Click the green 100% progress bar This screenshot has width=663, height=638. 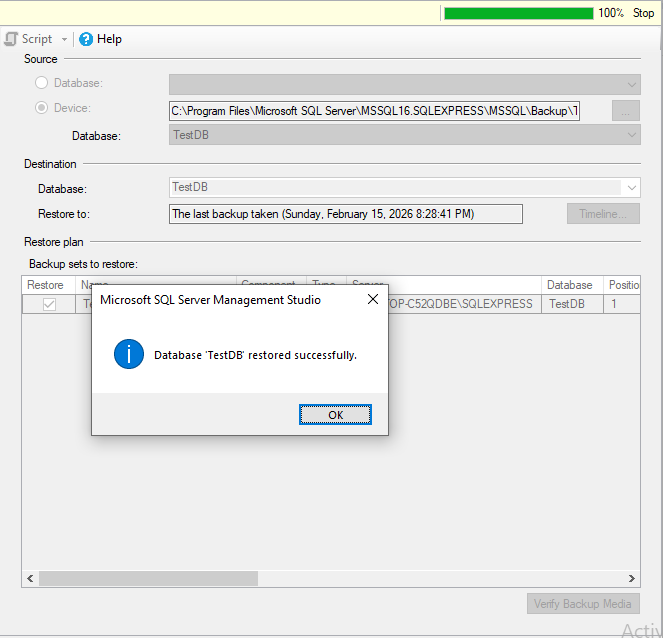point(518,14)
